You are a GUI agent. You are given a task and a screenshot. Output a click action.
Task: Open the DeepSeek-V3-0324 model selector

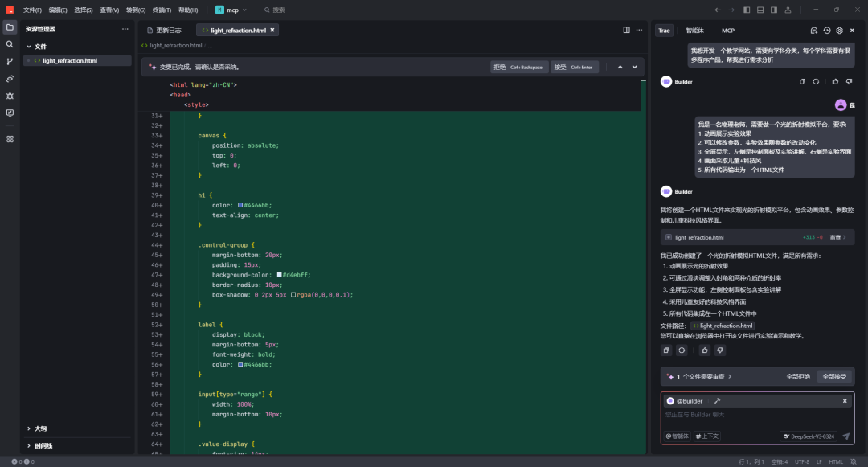click(x=808, y=436)
